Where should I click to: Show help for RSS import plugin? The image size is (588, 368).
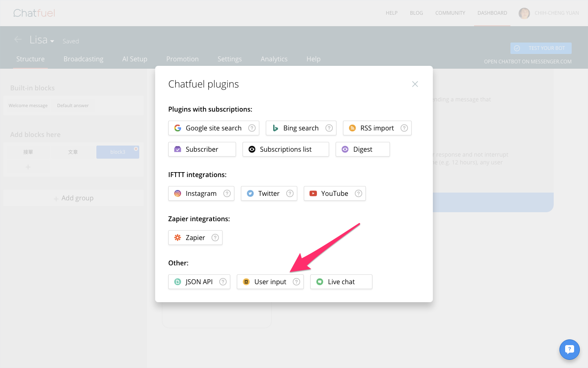404,128
